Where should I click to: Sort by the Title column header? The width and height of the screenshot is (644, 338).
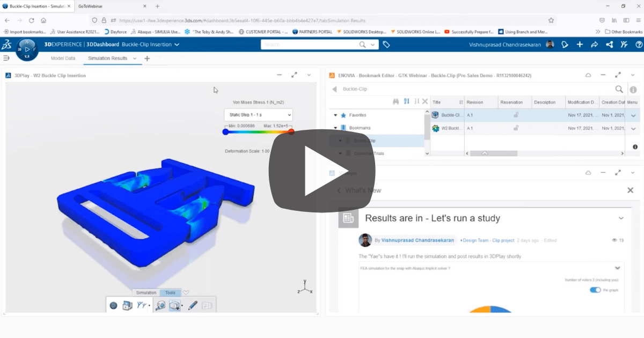pyautogui.click(x=447, y=102)
